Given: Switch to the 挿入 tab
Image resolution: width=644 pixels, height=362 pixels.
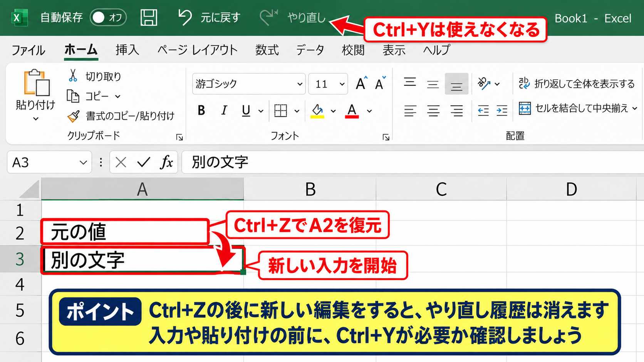Looking at the screenshot, I should 127,50.
